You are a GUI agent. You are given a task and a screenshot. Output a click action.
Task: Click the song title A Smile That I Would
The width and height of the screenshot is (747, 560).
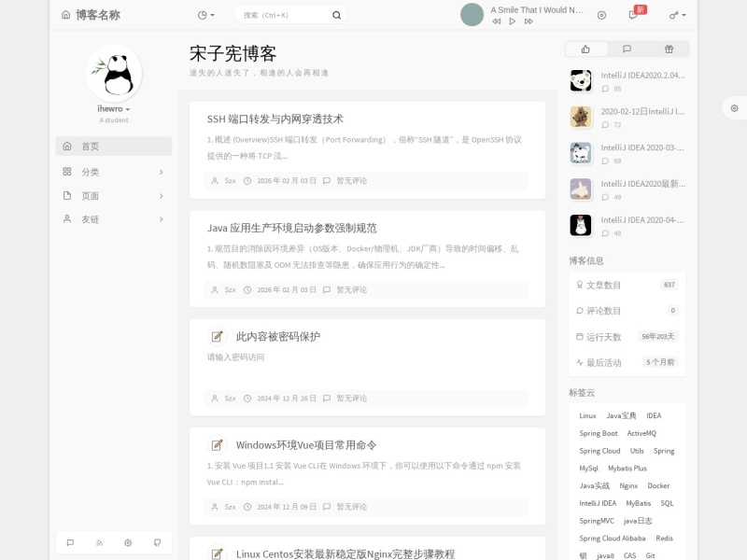(x=537, y=10)
